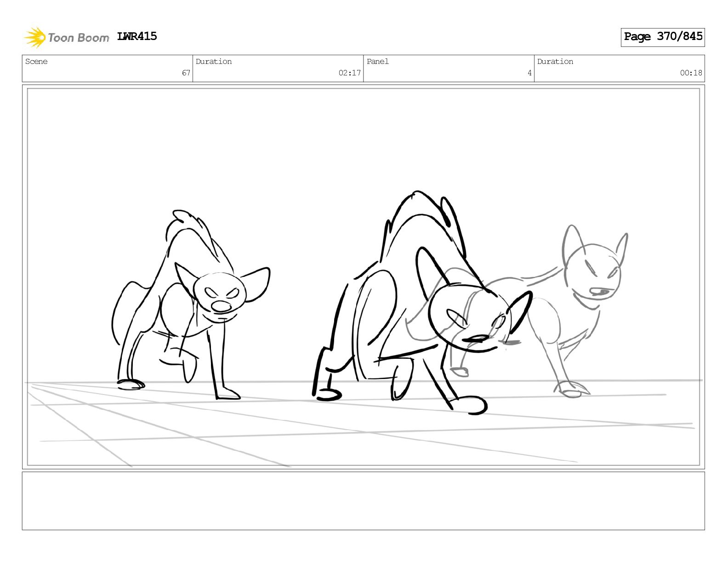The image size is (728, 563).
Task: Select the project title LWR415
Action: pos(137,36)
